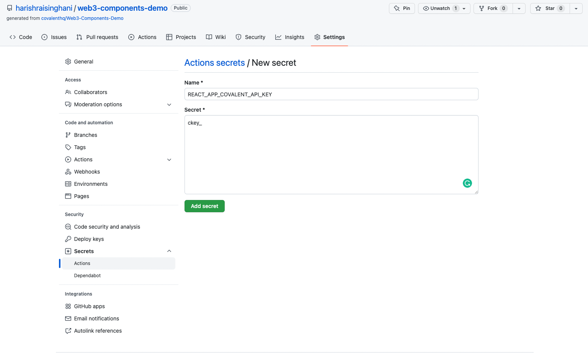The height and width of the screenshot is (364, 588).
Task: Open the Star lists dropdown arrow
Action: 576,8
